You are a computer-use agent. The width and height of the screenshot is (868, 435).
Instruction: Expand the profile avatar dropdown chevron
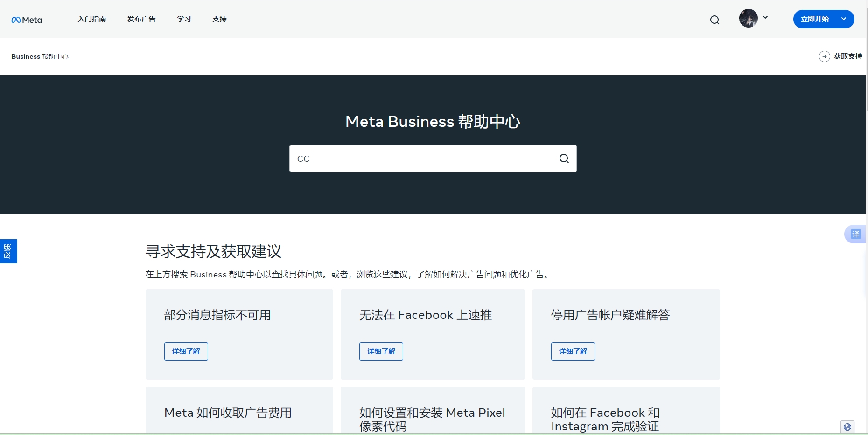(765, 17)
